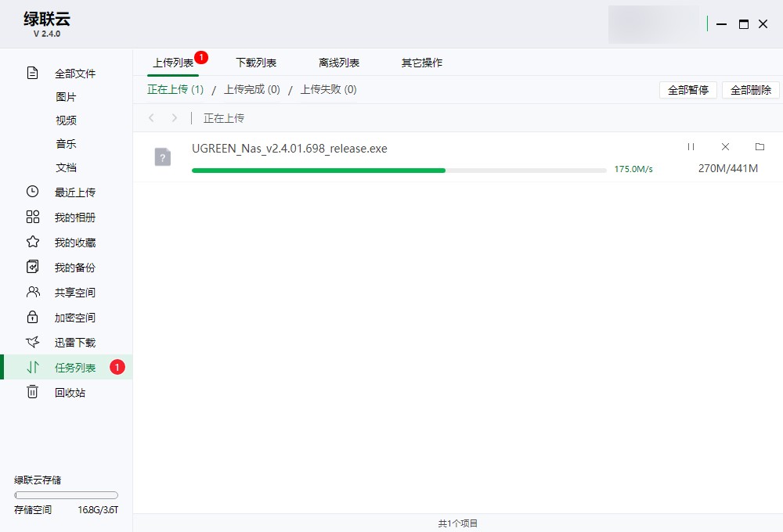Screen dimensions: 783x532
Task: Open the 全部文件 document icon
Action: tap(32, 73)
